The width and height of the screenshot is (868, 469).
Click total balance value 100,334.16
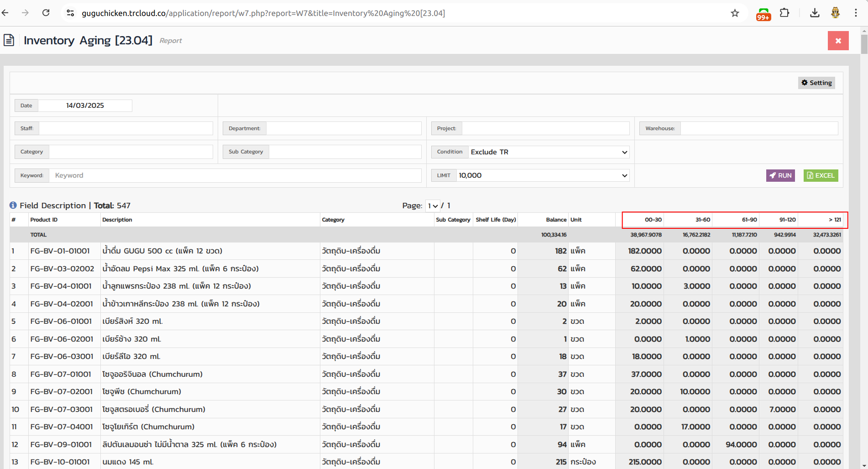[x=554, y=235]
